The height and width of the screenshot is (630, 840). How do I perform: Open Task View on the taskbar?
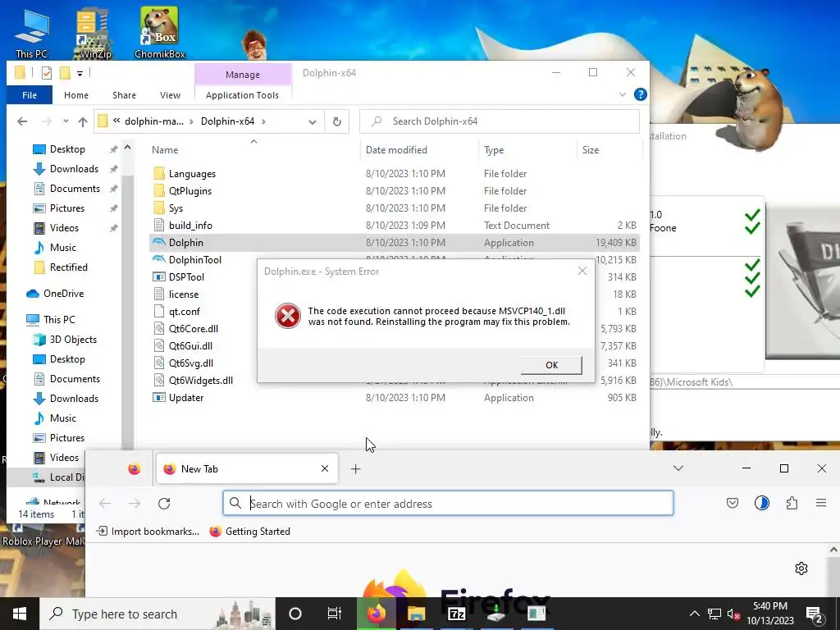pyautogui.click(x=335, y=614)
